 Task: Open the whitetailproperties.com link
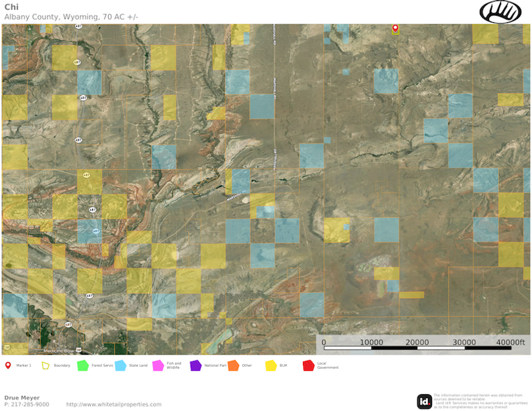coord(114,404)
